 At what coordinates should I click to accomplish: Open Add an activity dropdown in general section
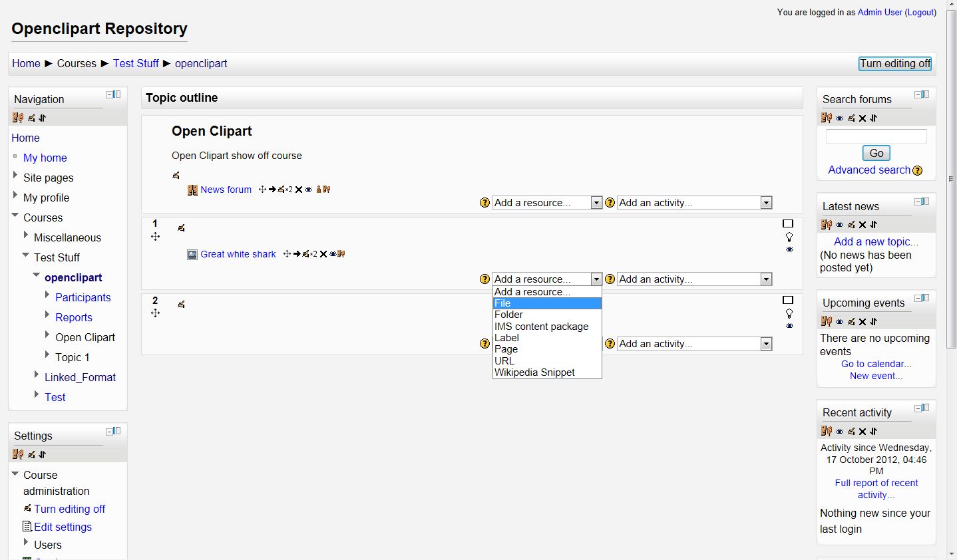[694, 203]
